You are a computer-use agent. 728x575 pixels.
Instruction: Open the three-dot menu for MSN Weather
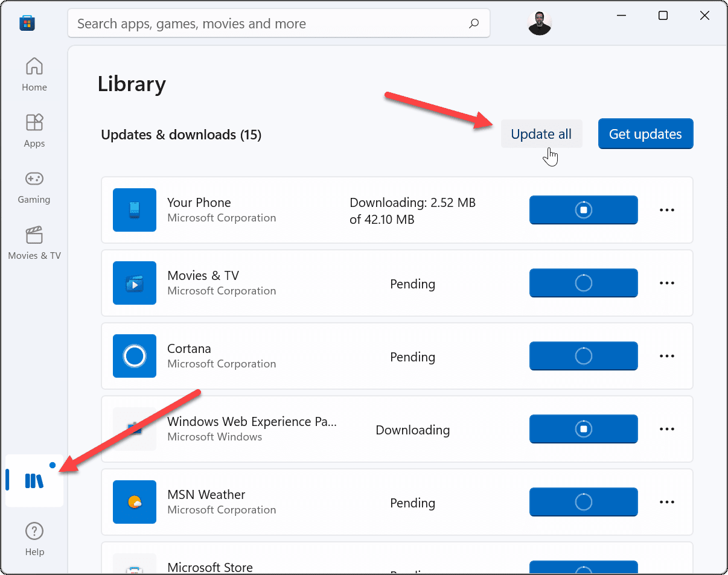point(666,502)
